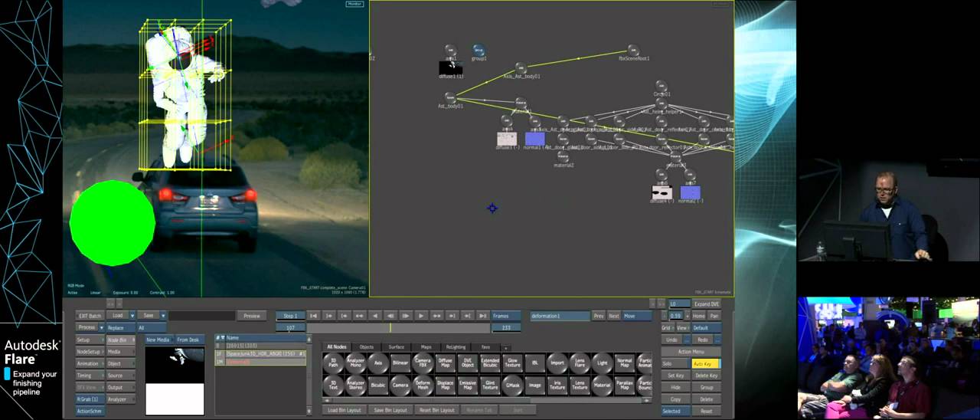Screen dimensions: 980x420
Task: Click the Preview button
Action: (x=252, y=316)
